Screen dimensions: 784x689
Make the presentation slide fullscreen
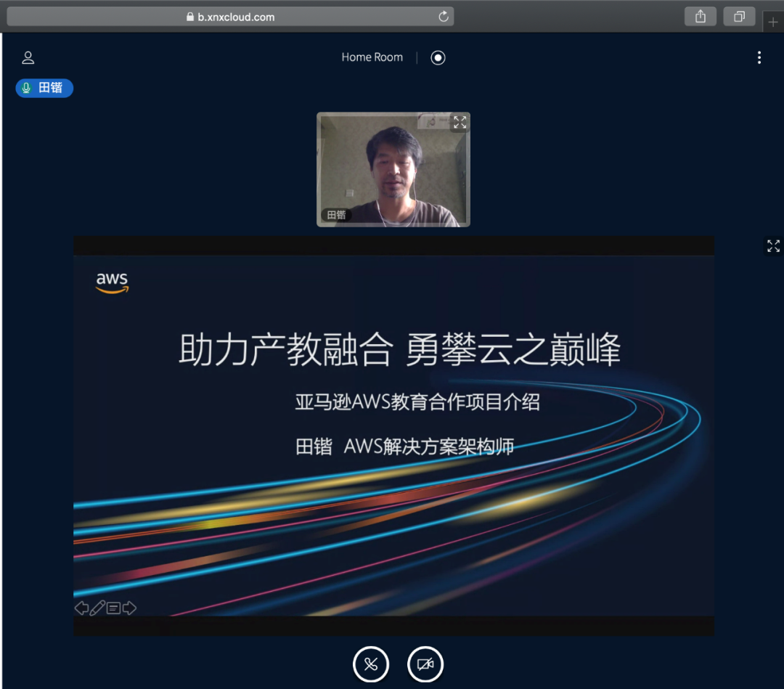click(x=773, y=245)
